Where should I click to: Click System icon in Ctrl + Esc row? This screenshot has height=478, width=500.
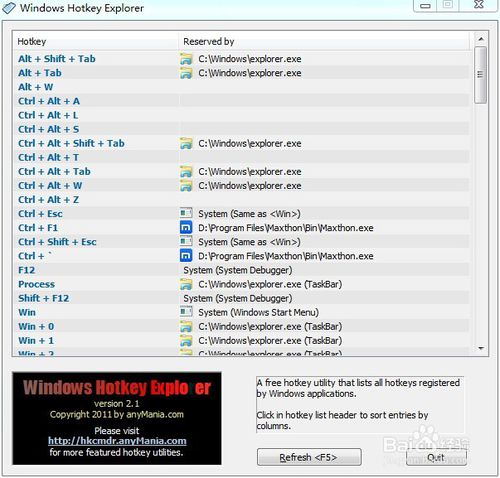186,213
